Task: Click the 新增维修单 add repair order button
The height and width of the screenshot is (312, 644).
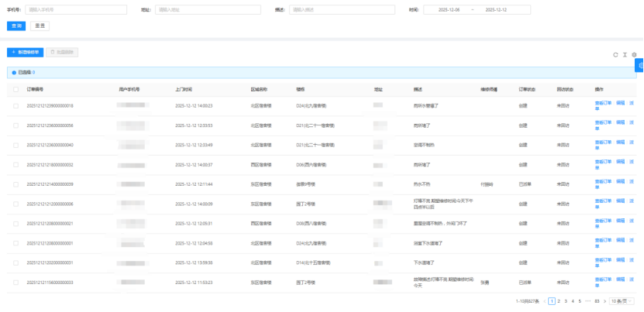Action: 25,52
